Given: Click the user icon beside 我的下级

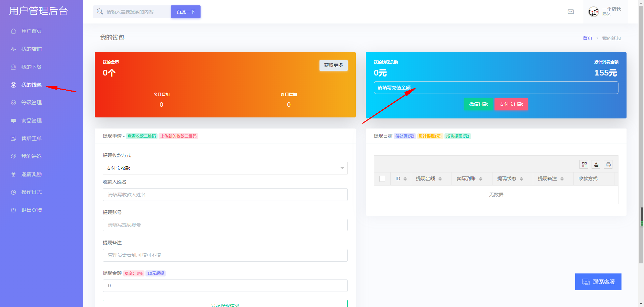Looking at the screenshot, I should pyautogui.click(x=13, y=67).
